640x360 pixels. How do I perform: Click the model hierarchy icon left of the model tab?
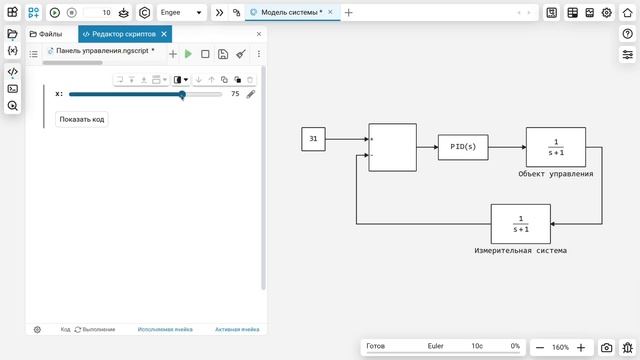click(x=236, y=13)
